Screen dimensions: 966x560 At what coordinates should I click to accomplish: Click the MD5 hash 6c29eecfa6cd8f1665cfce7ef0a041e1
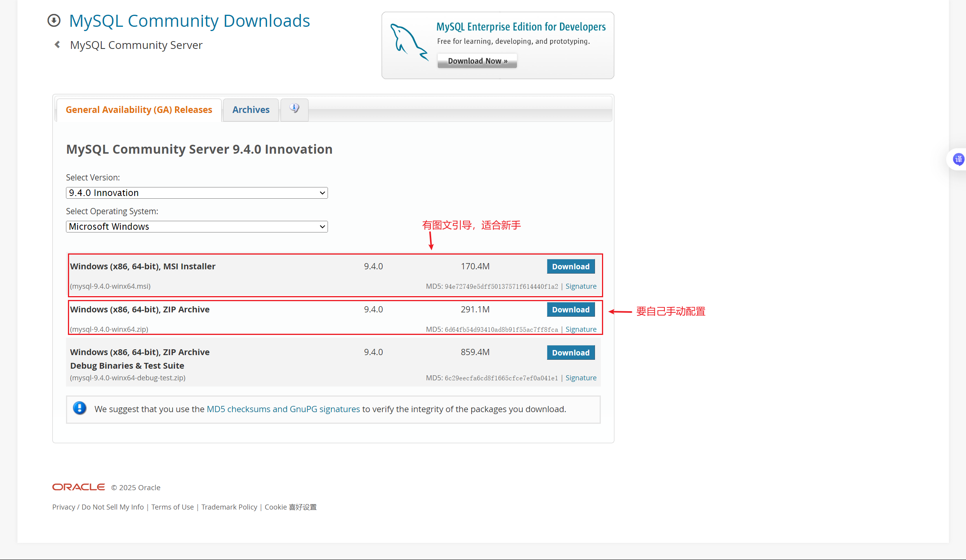[501, 378]
